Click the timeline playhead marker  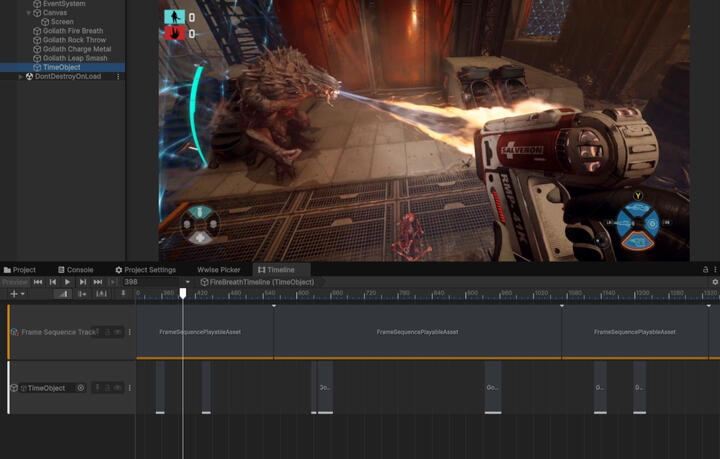(x=183, y=293)
